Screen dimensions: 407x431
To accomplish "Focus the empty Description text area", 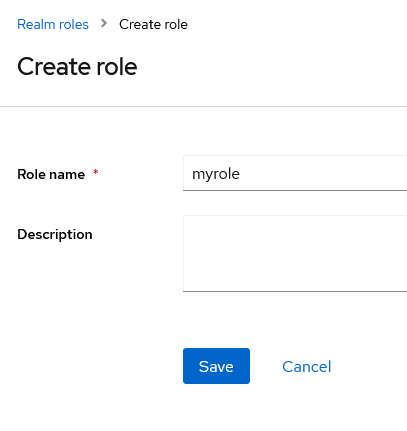I will pyautogui.click(x=295, y=253).
